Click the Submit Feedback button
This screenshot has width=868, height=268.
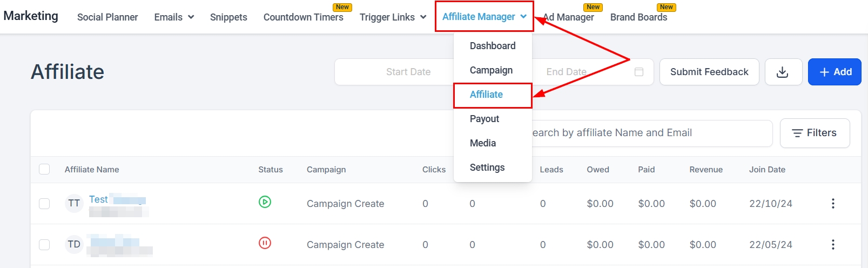(709, 72)
